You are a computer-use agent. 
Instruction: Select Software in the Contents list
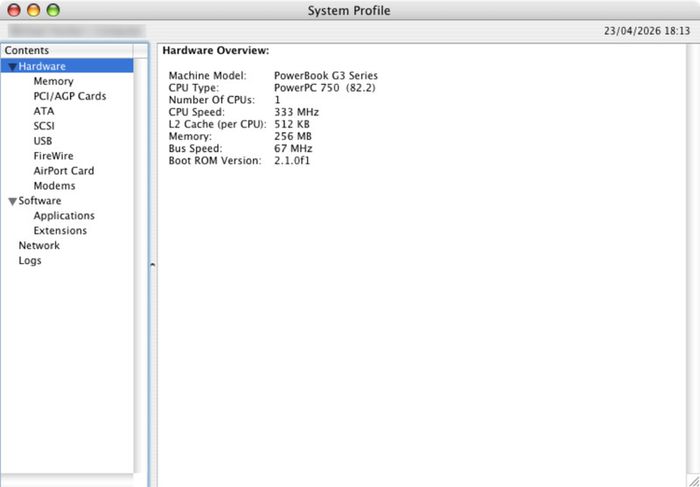[x=40, y=201]
